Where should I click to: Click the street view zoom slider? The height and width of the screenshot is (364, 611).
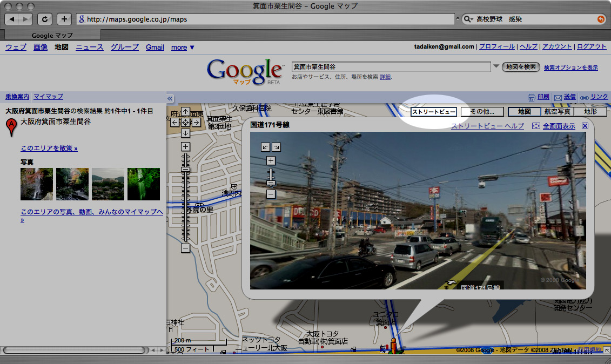tap(271, 177)
